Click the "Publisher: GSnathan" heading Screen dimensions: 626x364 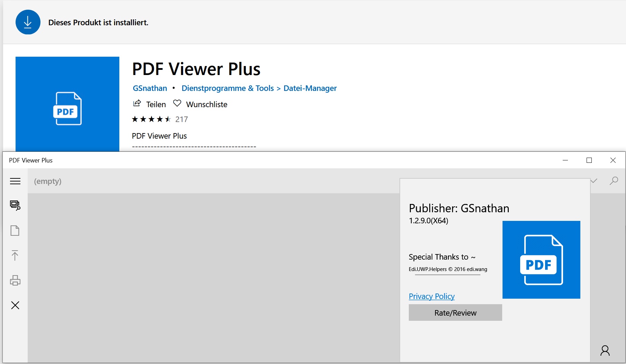point(459,208)
